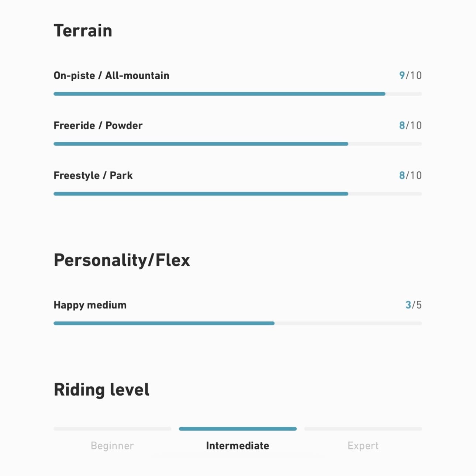Select the On-piste / All-mountain label

pyautogui.click(x=111, y=76)
